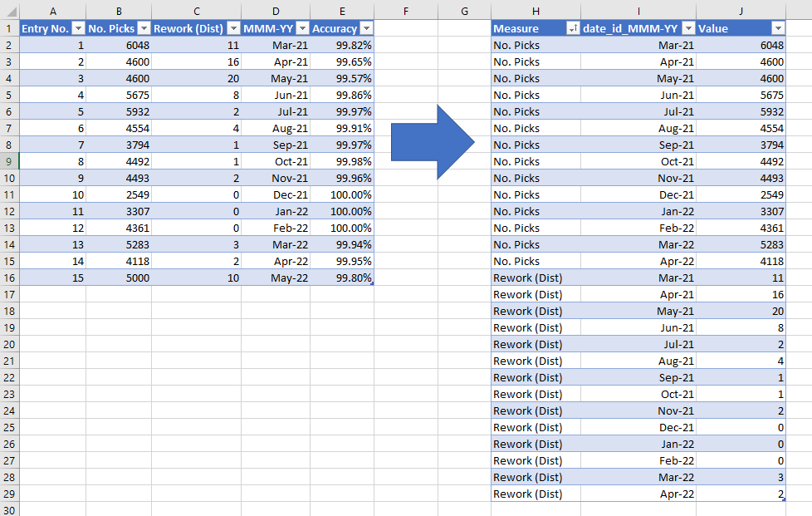This screenshot has width=812, height=516.
Task: Click the column J header letter
Action: click(740, 8)
